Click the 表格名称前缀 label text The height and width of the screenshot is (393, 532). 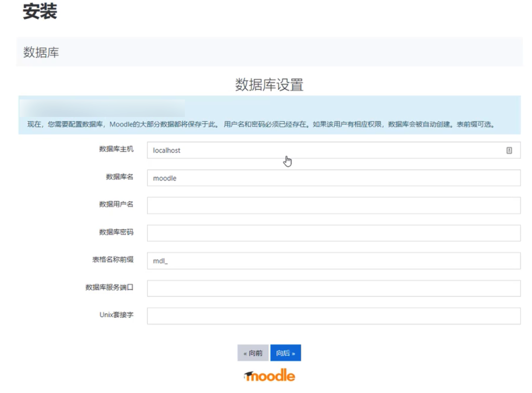[113, 259]
